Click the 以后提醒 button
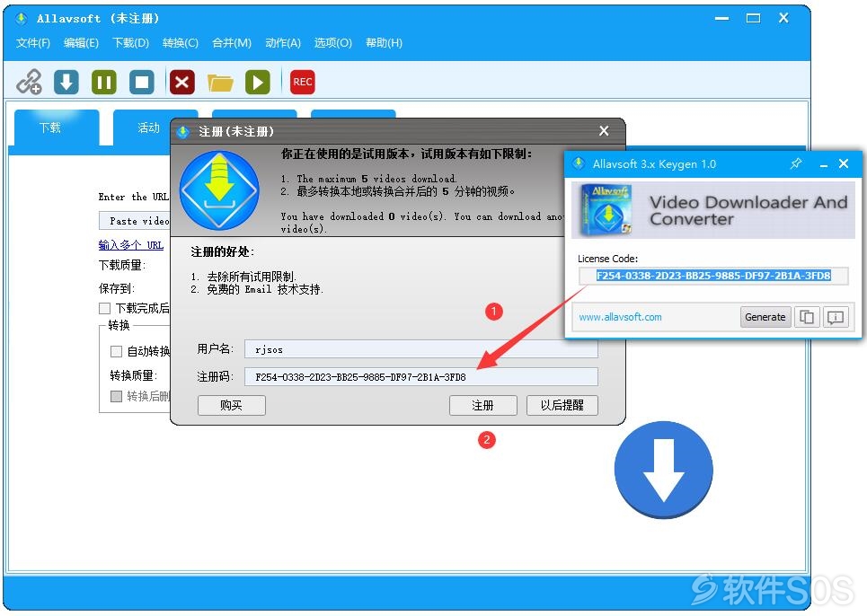867x616 pixels. (562, 406)
